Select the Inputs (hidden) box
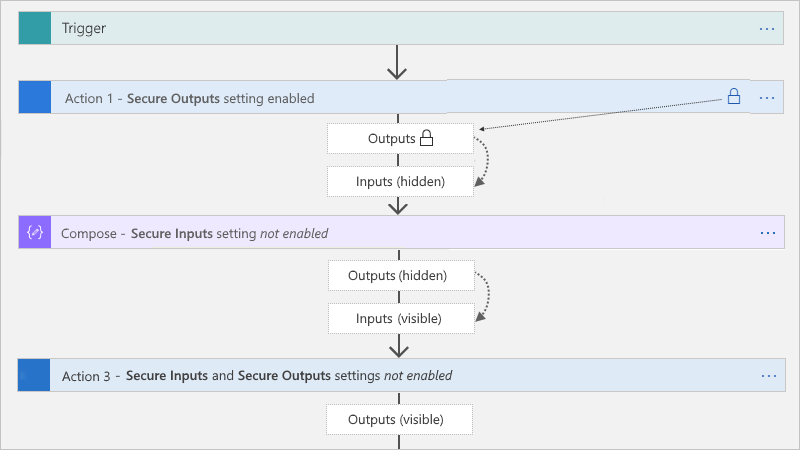The width and height of the screenshot is (800, 450). coord(400,181)
